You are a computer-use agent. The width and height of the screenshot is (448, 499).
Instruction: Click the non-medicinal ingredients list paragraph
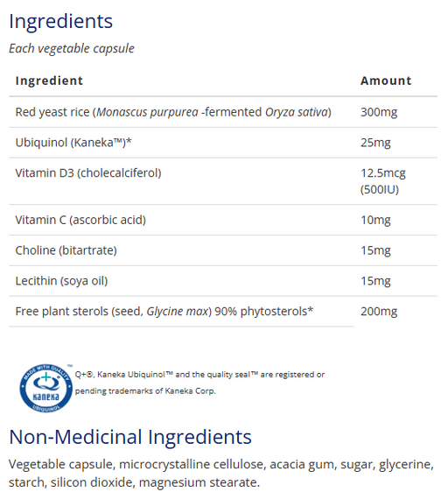coord(221,474)
